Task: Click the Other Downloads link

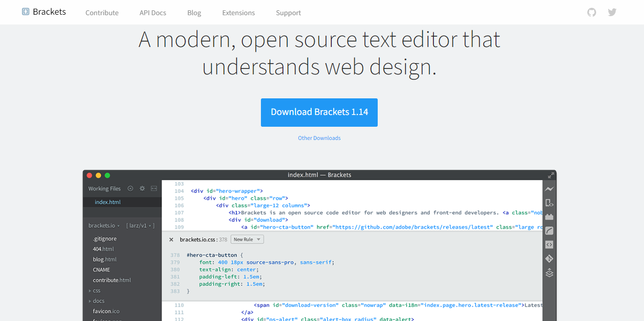Action: [x=319, y=138]
